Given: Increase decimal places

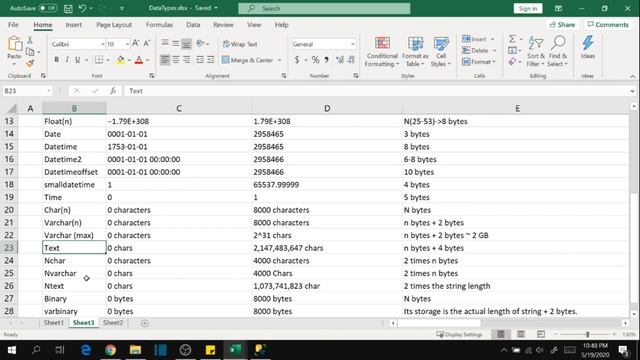Looking at the screenshot, I should point(340,60).
